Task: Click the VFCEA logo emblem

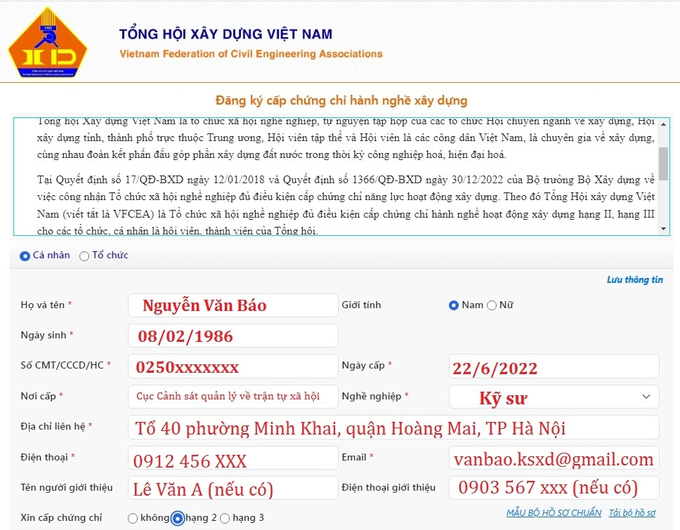Action: 48,43
